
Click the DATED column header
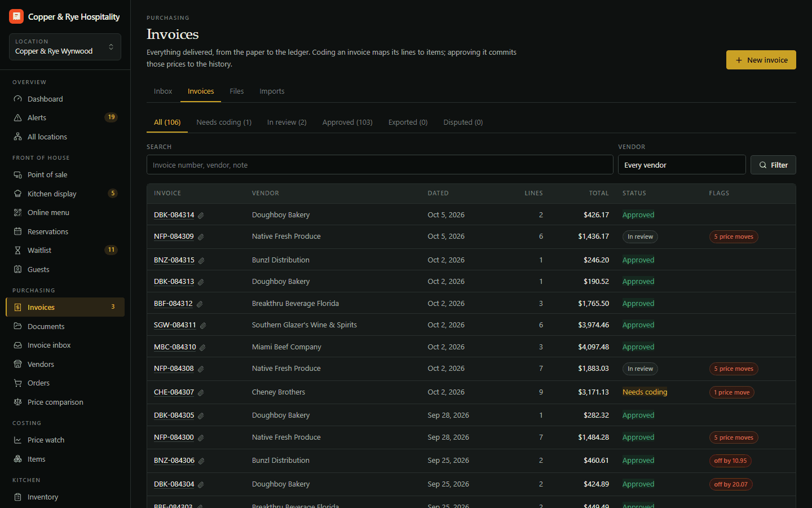[438, 193]
